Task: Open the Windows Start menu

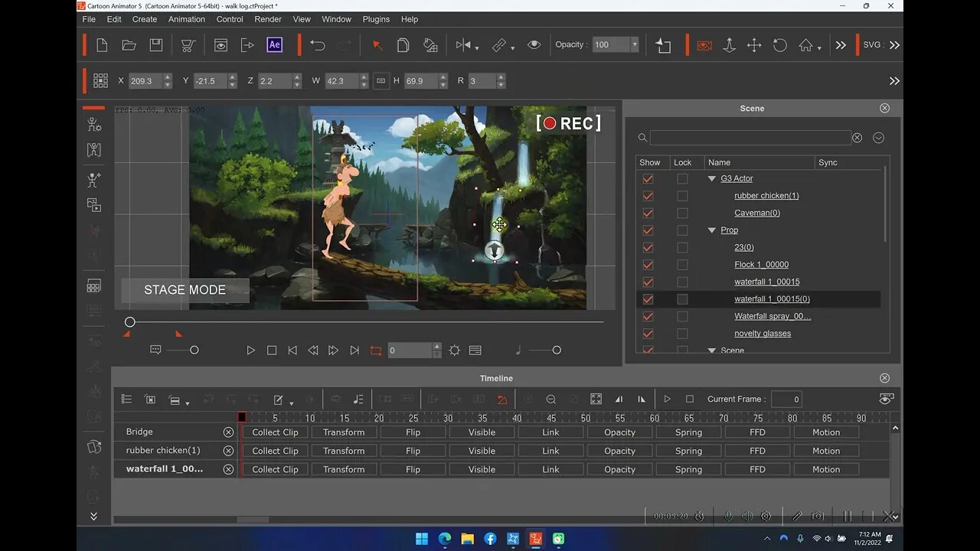Action: pyautogui.click(x=422, y=539)
